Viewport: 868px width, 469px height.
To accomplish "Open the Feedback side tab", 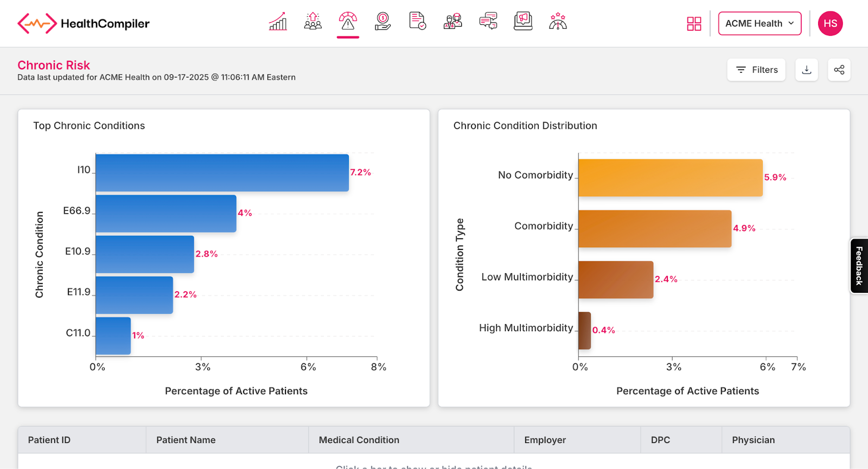I will click(859, 266).
